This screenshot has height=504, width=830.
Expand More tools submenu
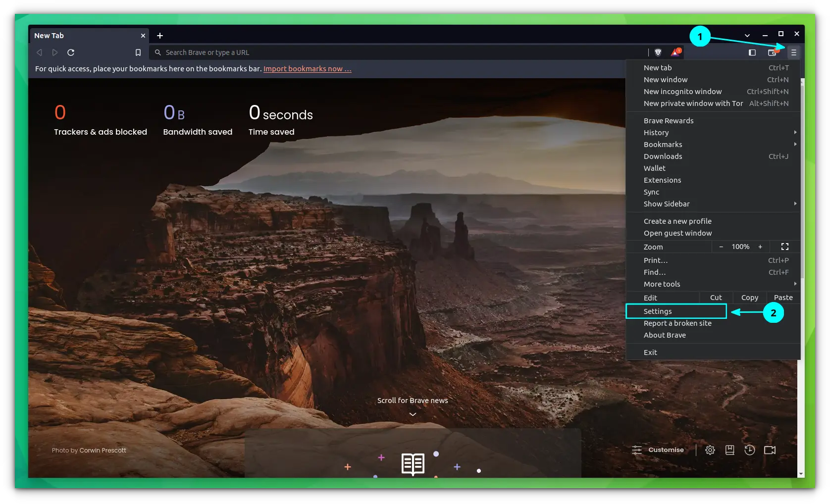click(x=713, y=284)
